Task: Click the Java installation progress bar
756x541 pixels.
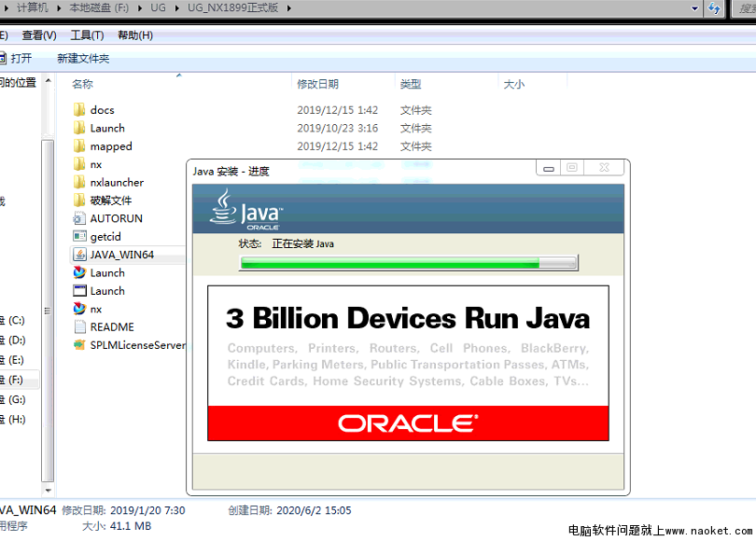Action: point(409,262)
